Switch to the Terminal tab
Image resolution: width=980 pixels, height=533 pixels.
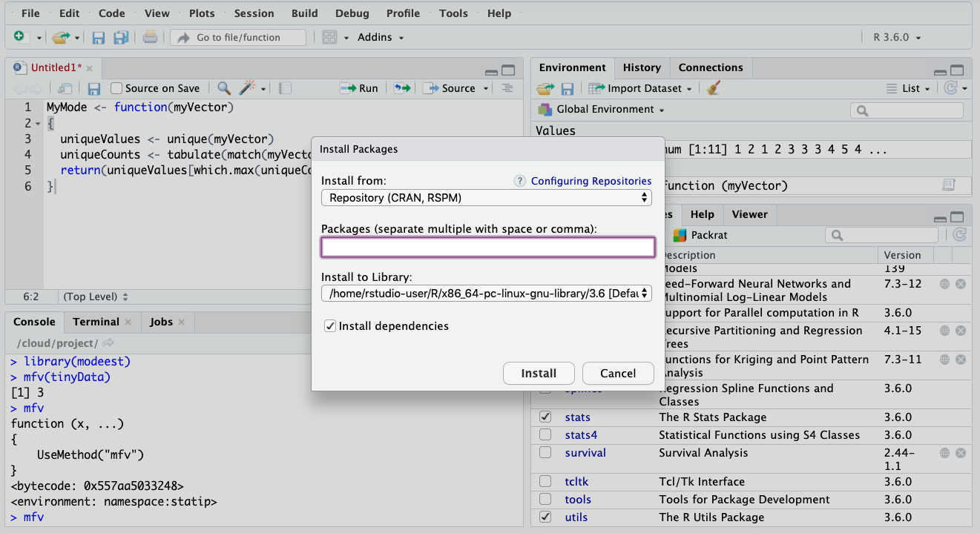click(x=96, y=322)
